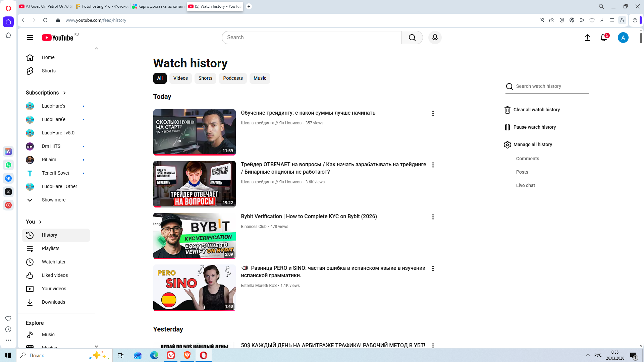The height and width of the screenshot is (362, 644).
Task: Open the Opera VK sidebar icon
Action: tap(8, 178)
